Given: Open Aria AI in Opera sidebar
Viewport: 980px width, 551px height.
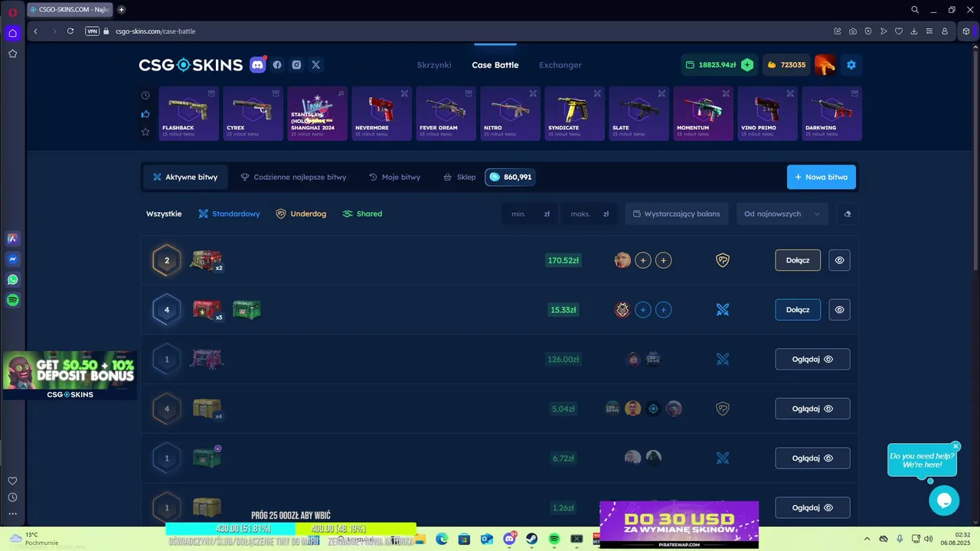Looking at the screenshot, I should pos(12,239).
